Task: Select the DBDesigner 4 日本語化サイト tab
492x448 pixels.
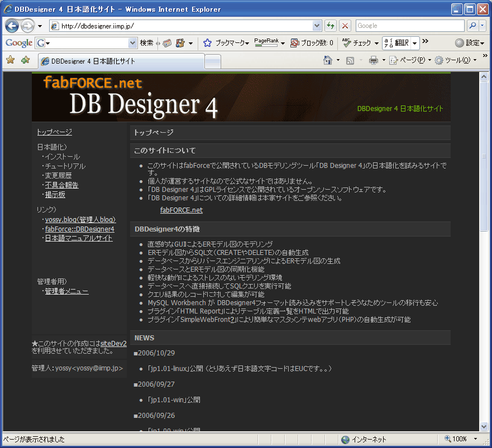Action: [121, 61]
